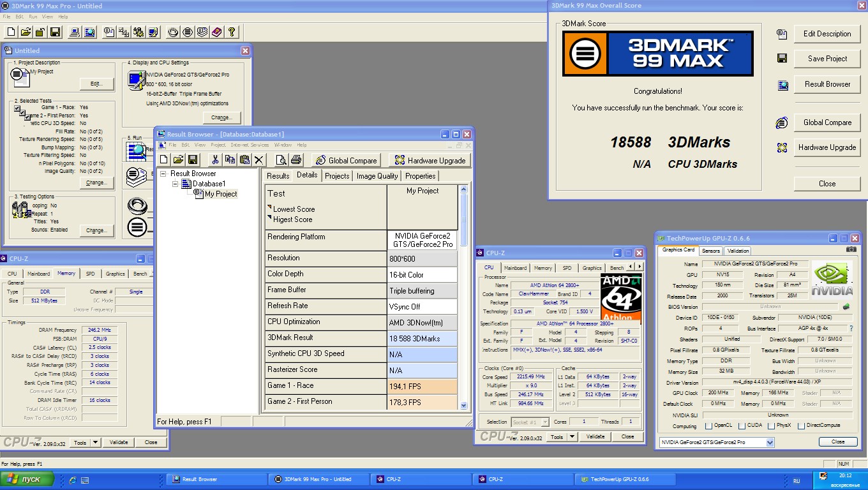Expand the Higest Score row marker
This screenshot has height=490, width=868.
point(269,218)
